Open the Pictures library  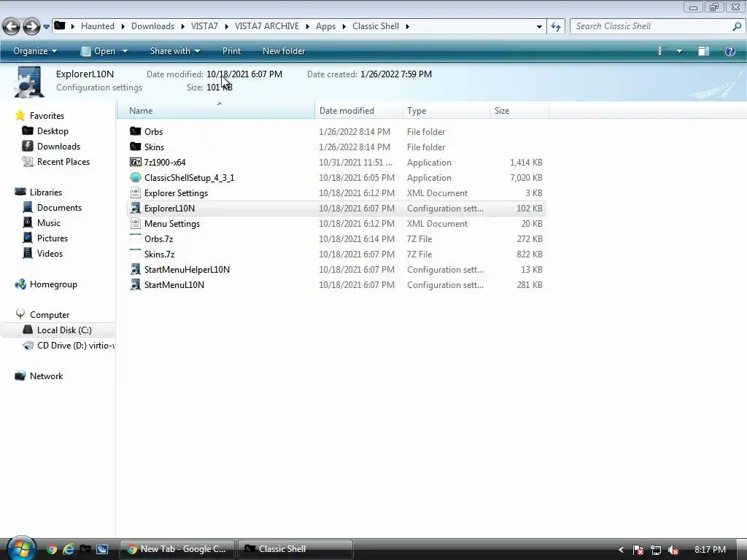point(53,238)
